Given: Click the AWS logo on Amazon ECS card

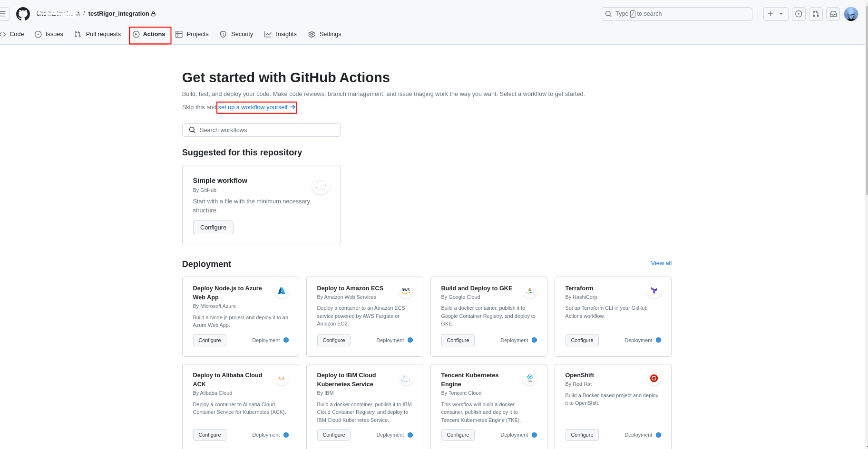Looking at the screenshot, I should (406, 290).
